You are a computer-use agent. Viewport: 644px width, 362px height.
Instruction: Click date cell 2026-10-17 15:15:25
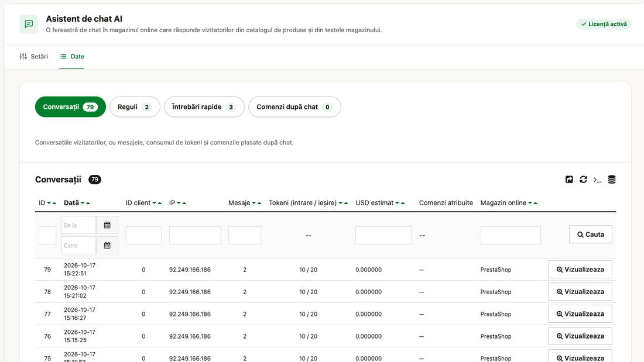(x=80, y=336)
